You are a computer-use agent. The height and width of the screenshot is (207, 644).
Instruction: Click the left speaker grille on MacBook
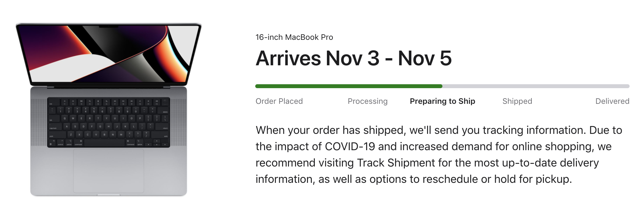coord(39,122)
